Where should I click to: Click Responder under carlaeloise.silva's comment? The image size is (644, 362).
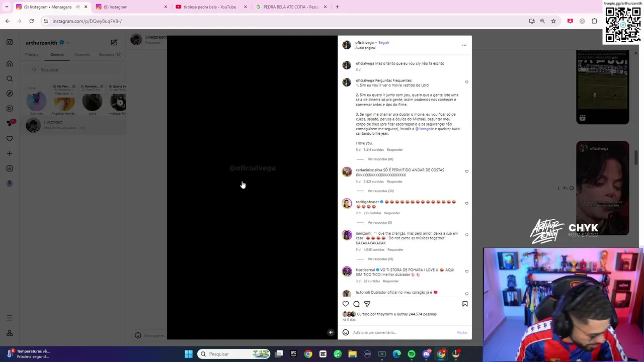[x=394, y=182]
